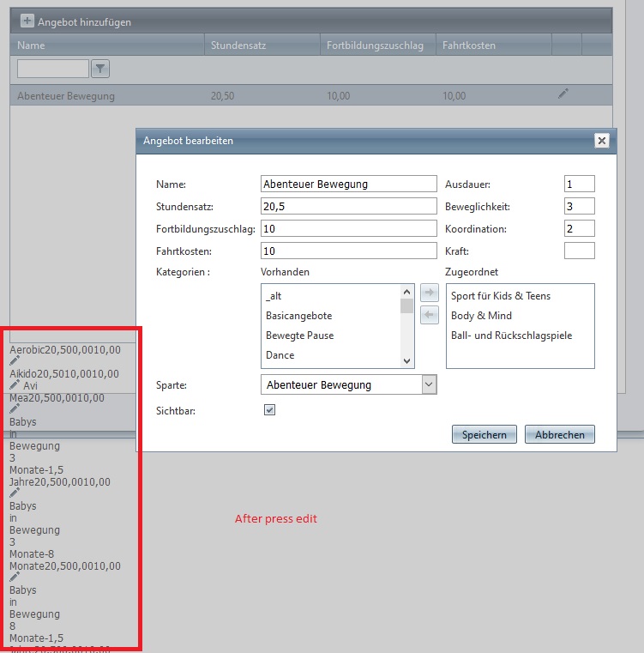Open the Sparte dropdown
644x653 pixels.
coord(430,384)
